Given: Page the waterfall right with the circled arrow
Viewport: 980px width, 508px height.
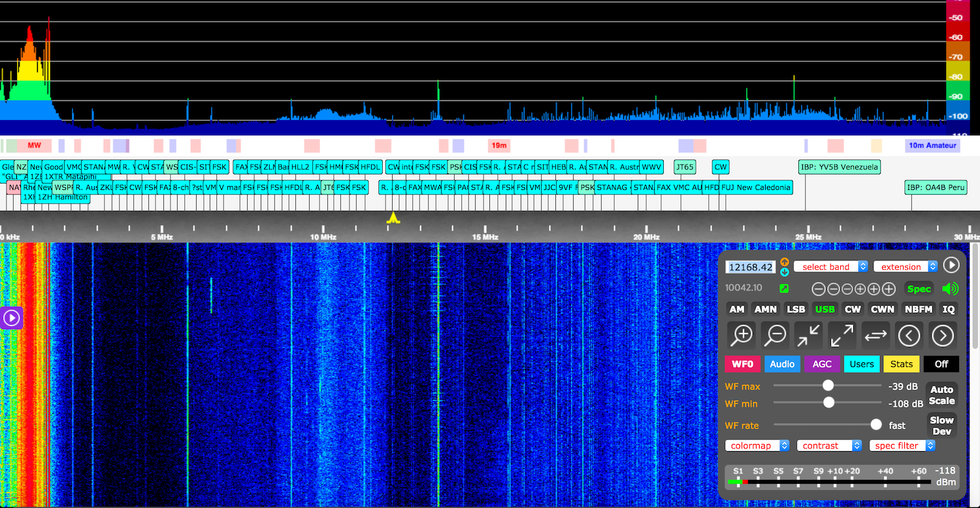Looking at the screenshot, I should coord(942,336).
